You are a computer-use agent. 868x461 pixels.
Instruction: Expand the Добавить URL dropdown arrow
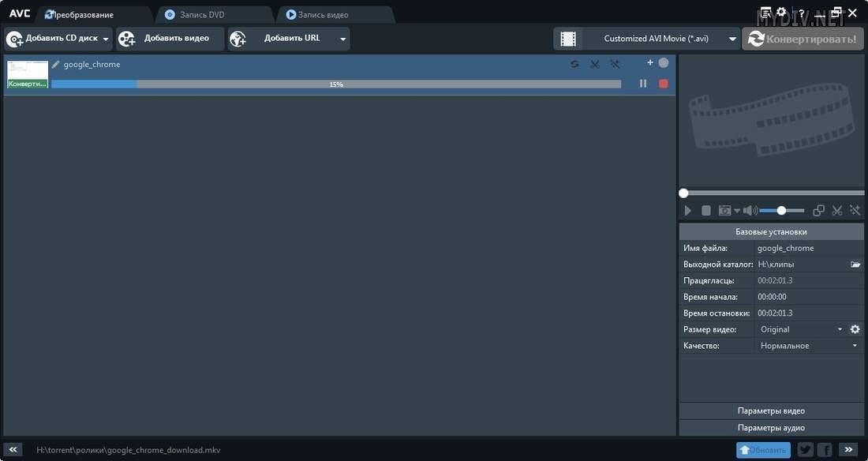[343, 39]
